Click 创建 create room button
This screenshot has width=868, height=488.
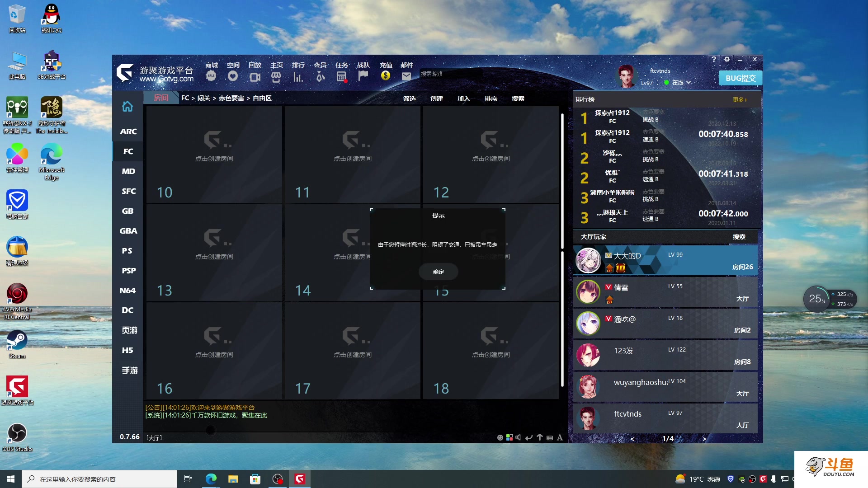click(436, 99)
